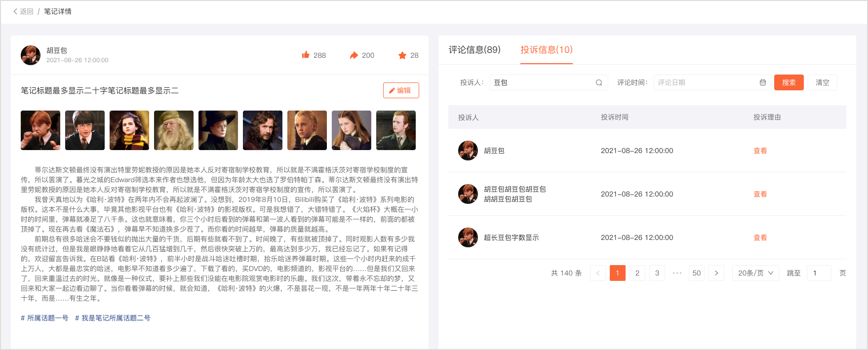Click the thumbs-up like icon

point(306,55)
